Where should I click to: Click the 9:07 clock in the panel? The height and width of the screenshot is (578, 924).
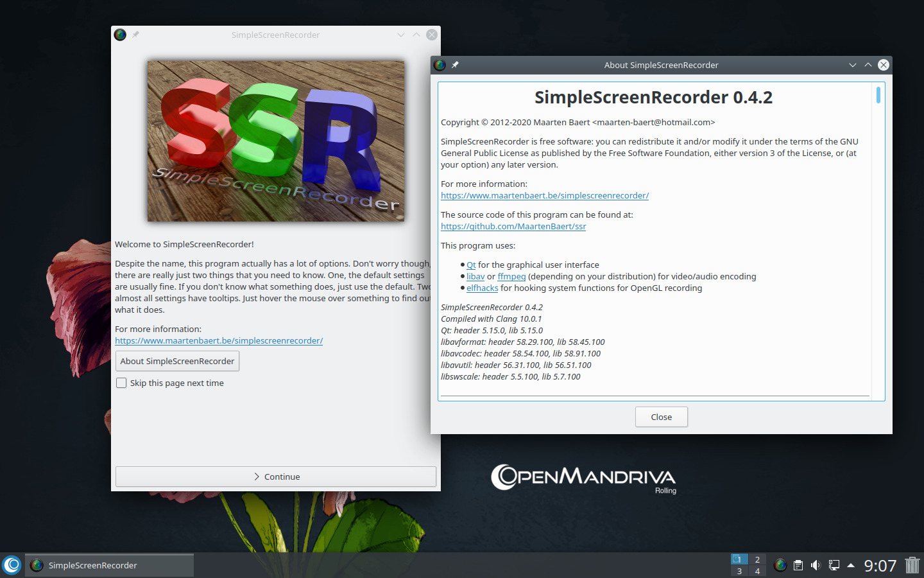pyautogui.click(x=880, y=565)
